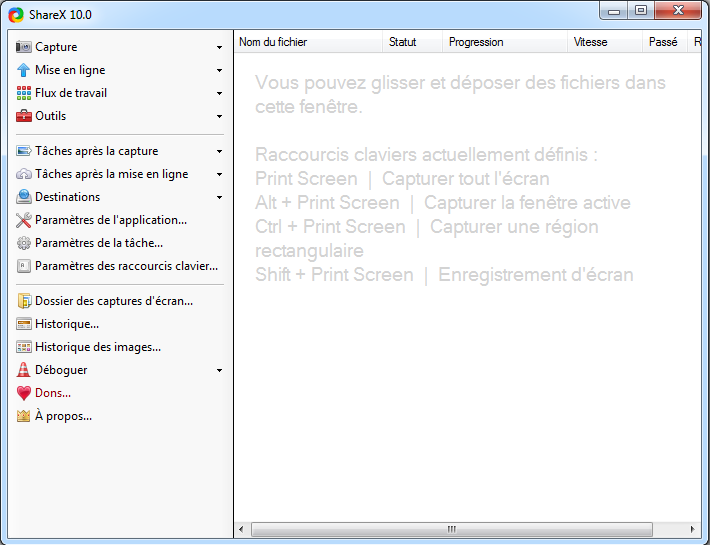Click the Tâches après la capture icon
This screenshot has height=545, width=710.
coord(24,151)
